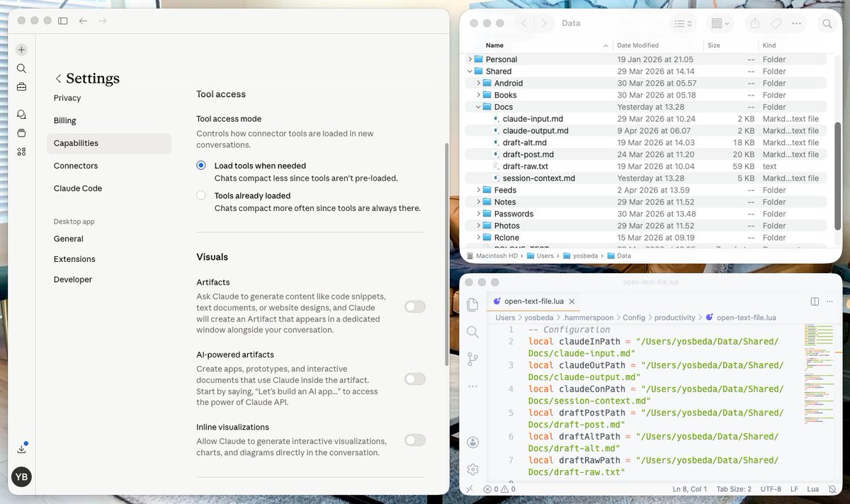This screenshot has width=850, height=504.
Task: Click Finder's tag icon
Action: tap(776, 23)
